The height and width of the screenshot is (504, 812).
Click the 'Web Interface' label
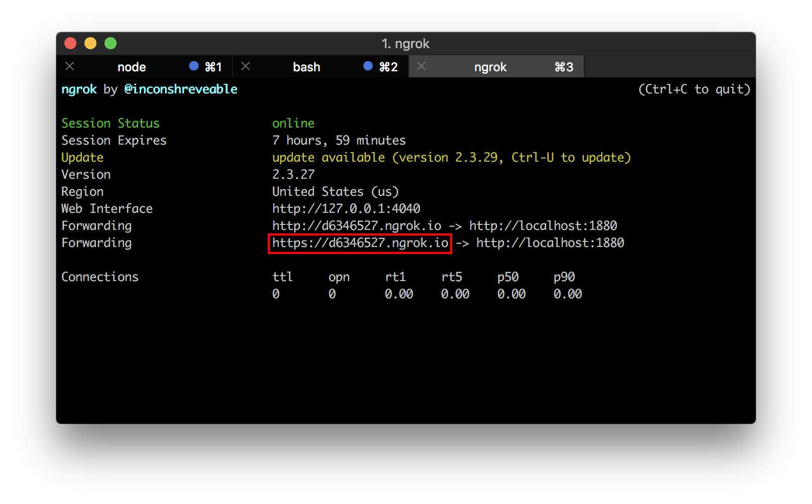107,209
